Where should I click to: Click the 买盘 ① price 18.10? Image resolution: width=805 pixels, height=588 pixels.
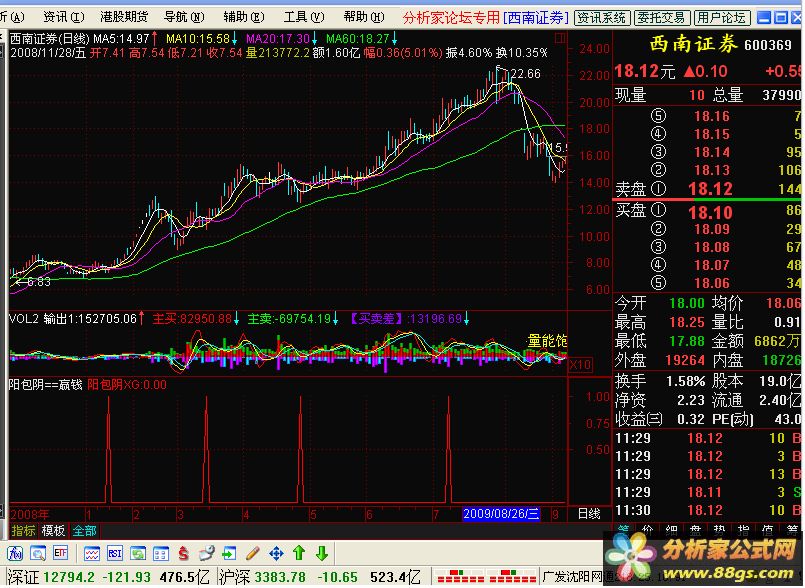click(710, 212)
